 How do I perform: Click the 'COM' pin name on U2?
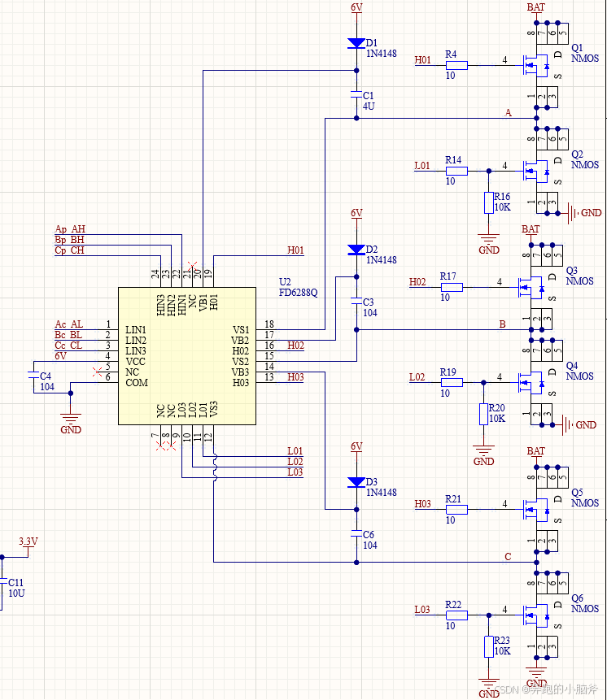pyautogui.click(x=136, y=383)
